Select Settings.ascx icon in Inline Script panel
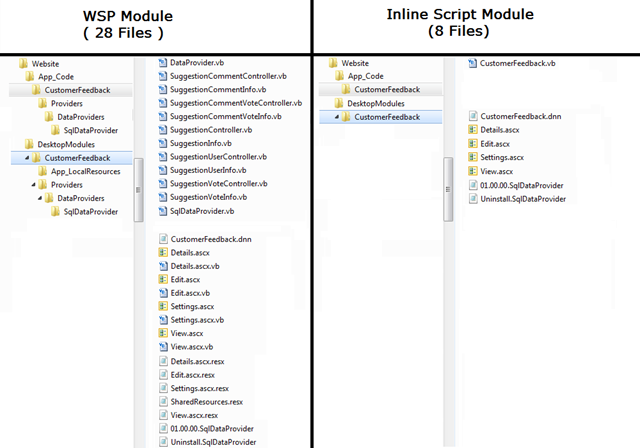 (473, 157)
